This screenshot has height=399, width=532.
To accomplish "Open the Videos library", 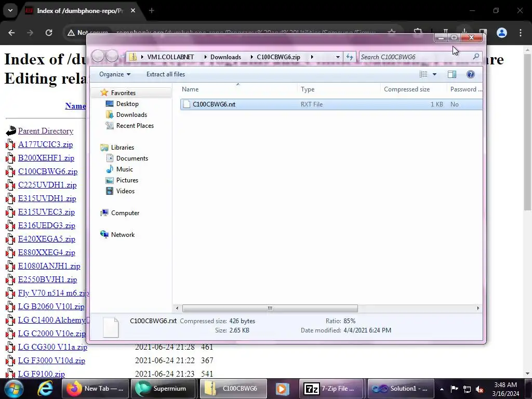I will (125, 191).
